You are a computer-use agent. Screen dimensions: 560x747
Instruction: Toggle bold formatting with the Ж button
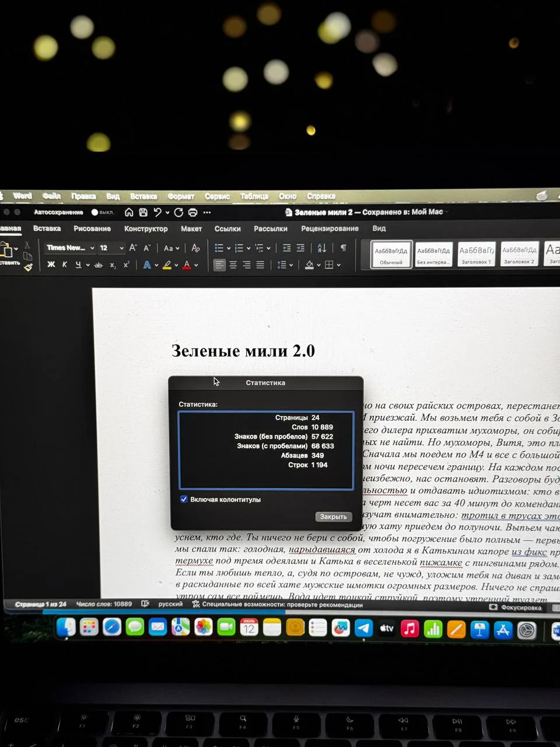tap(51, 265)
